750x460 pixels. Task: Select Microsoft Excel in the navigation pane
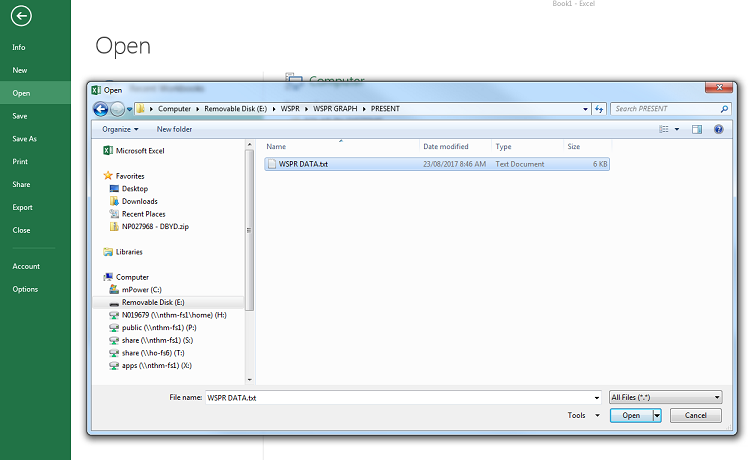click(138, 150)
